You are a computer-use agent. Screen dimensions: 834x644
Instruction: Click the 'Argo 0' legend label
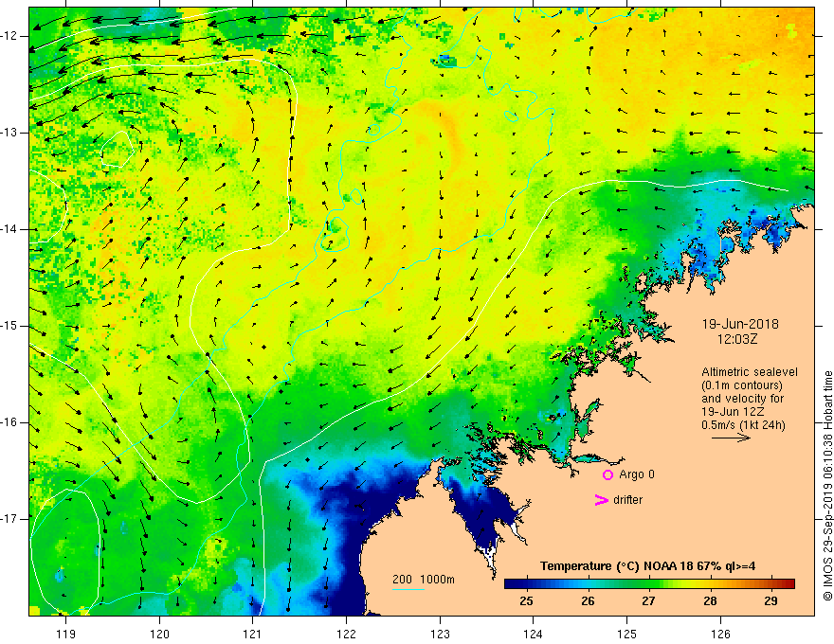[x=637, y=474]
